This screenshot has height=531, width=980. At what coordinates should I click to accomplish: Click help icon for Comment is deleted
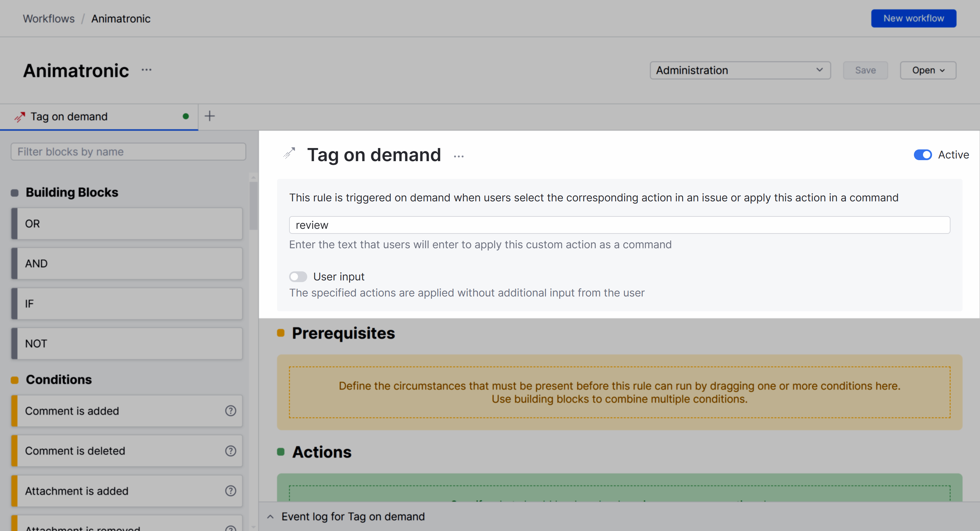click(x=230, y=451)
